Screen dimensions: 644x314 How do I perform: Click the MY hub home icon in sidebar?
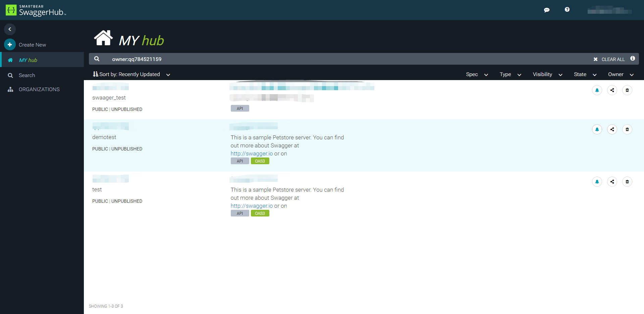coord(10,60)
